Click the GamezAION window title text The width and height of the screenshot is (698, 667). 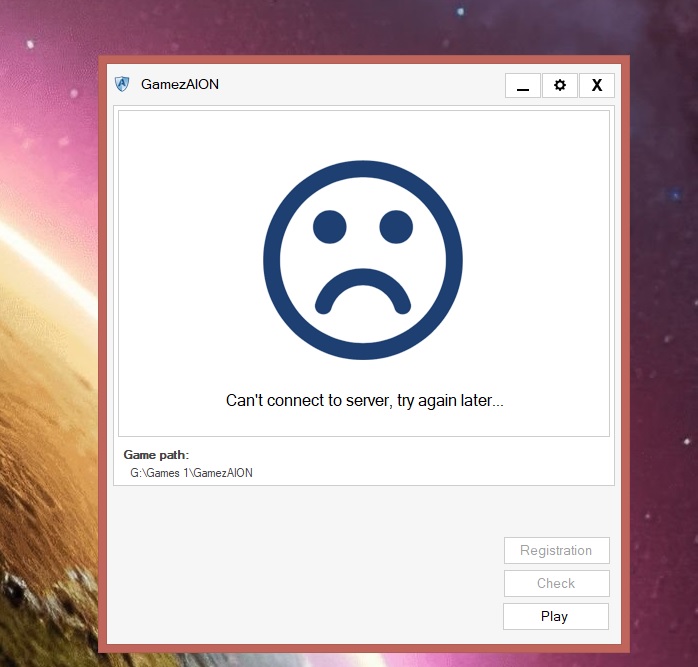180,84
